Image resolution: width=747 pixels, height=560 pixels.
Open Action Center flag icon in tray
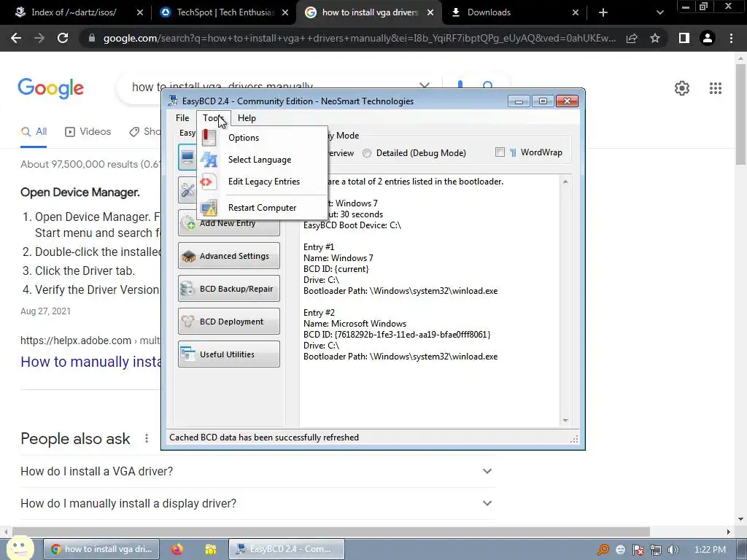(x=638, y=550)
